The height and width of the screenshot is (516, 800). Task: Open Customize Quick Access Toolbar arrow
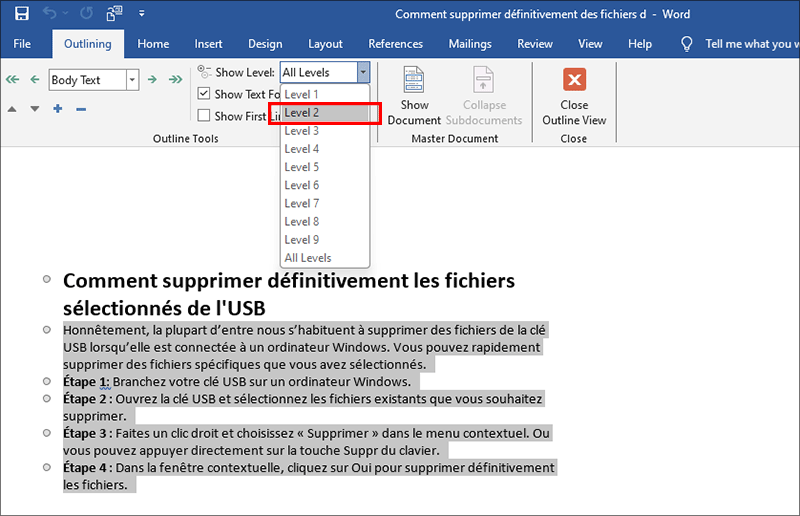coord(142,14)
